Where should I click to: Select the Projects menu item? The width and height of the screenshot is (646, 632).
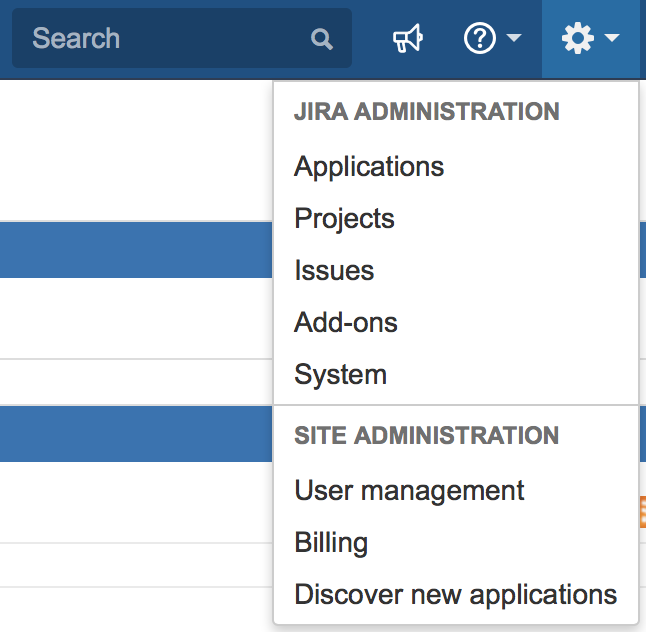pyautogui.click(x=344, y=218)
